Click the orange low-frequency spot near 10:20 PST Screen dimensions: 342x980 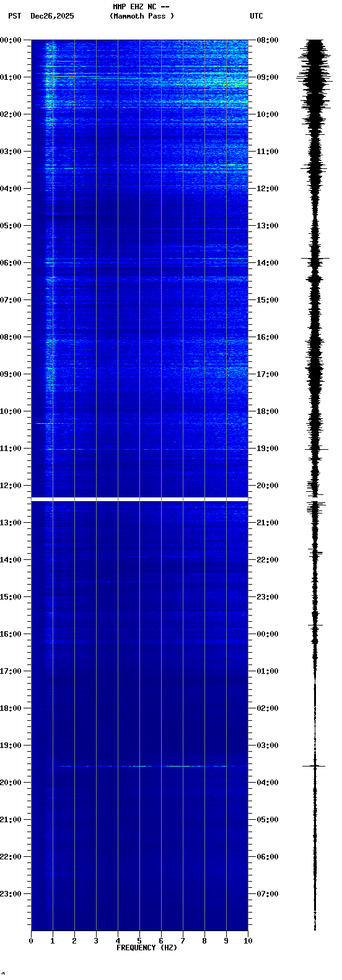(42, 423)
